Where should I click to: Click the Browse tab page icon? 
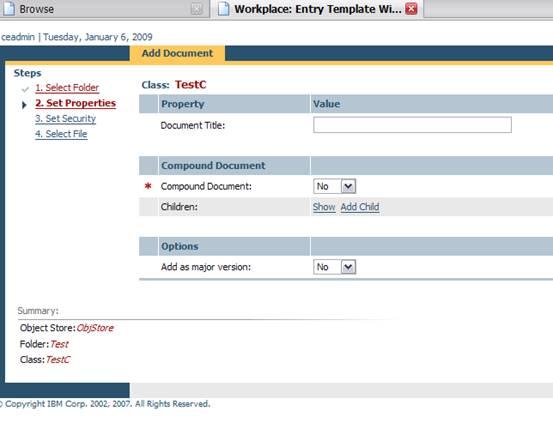9,8
